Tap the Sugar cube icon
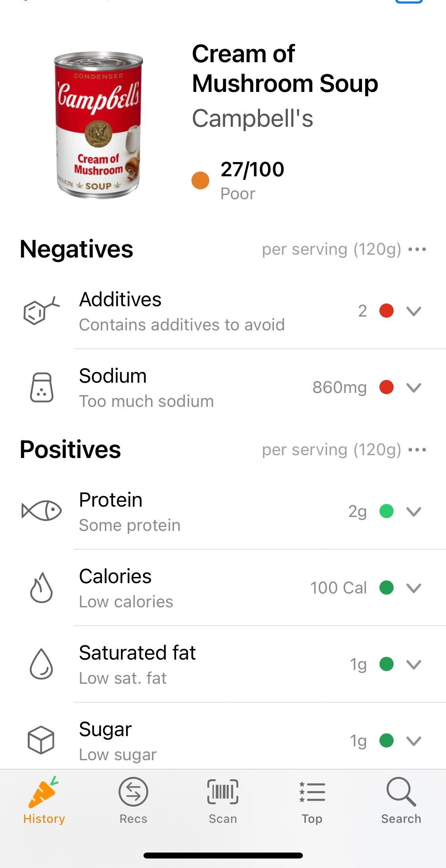This screenshot has width=446, height=868. tap(41, 740)
